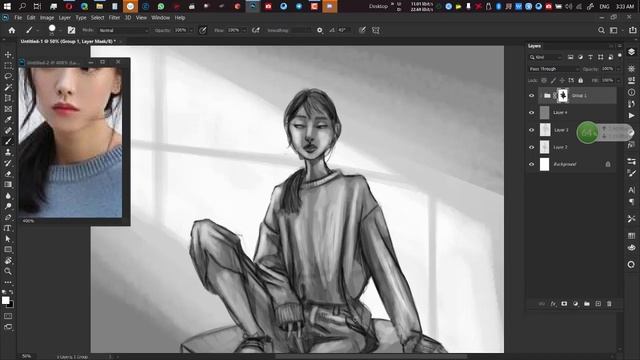Select the Group 1 layer mask thumbnail

pyautogui.click(x=563, y=96)
